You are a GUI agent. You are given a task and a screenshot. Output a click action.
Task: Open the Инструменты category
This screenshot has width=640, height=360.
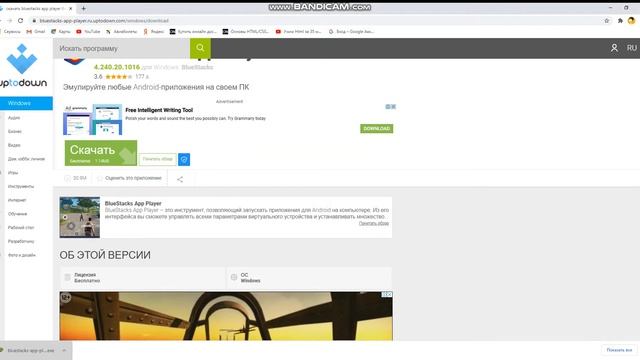21,187
